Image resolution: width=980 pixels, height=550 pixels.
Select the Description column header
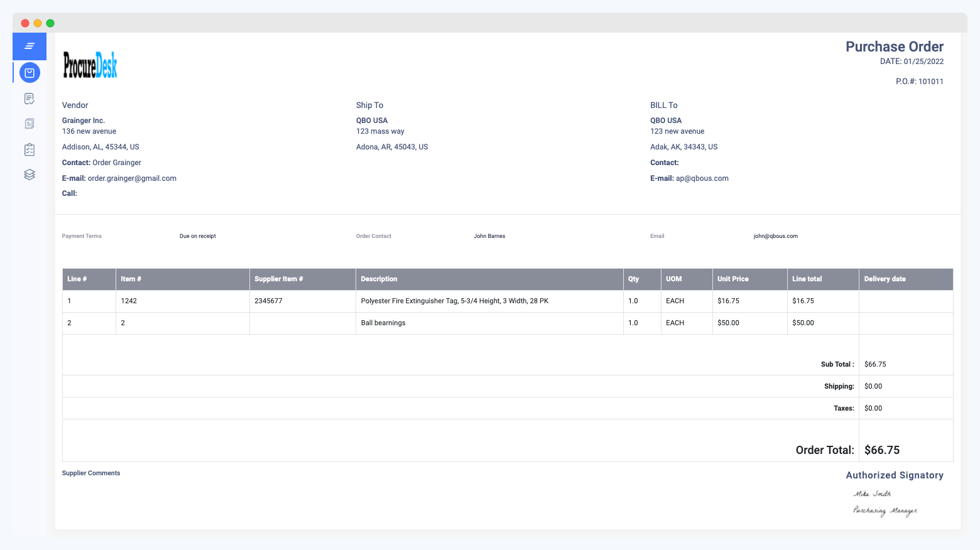coord(379,279)
